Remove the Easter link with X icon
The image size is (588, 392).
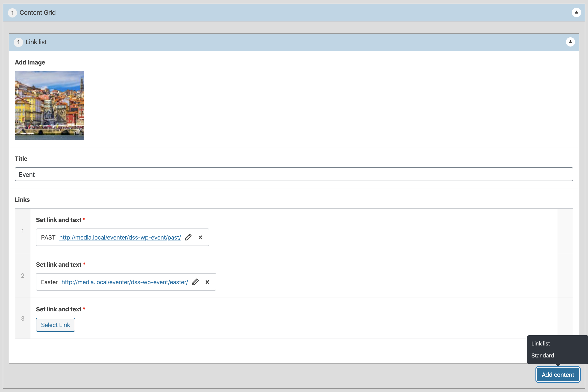point(207,282)
